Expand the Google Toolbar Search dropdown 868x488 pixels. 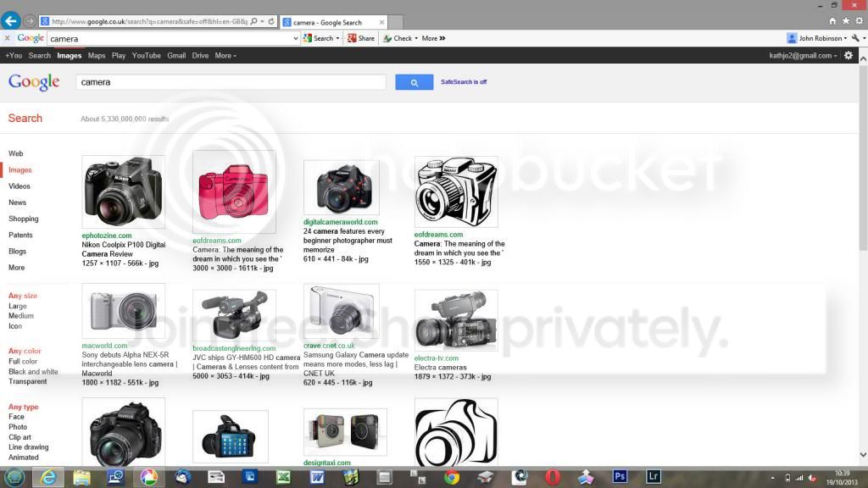323,38
